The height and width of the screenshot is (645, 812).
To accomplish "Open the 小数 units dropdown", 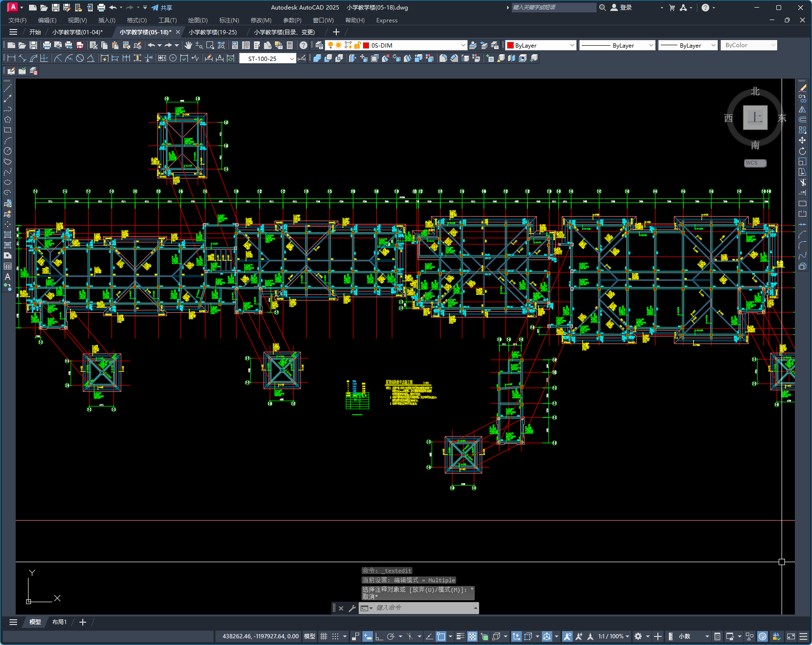I will coord(694,636).
